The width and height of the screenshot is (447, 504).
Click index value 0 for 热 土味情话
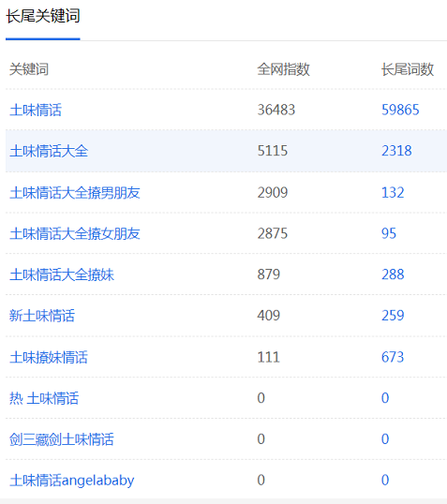pos(261,398)
